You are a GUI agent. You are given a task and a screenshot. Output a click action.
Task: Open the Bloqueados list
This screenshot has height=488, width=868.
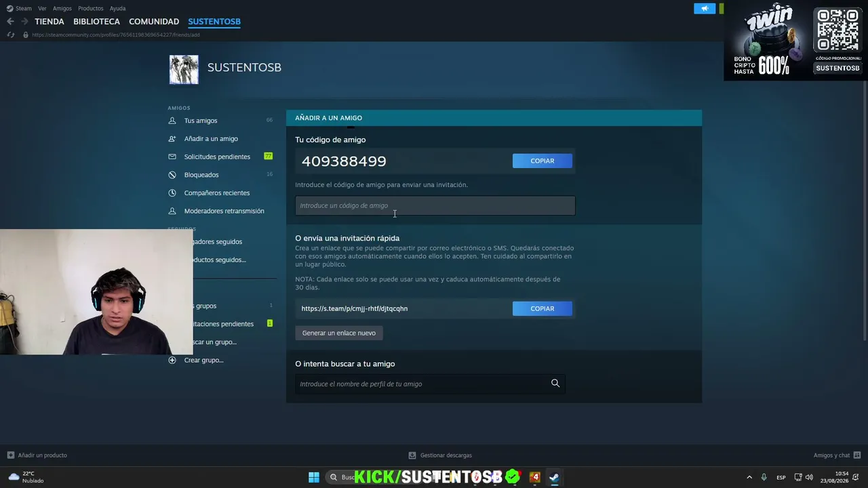pos(201,175)
